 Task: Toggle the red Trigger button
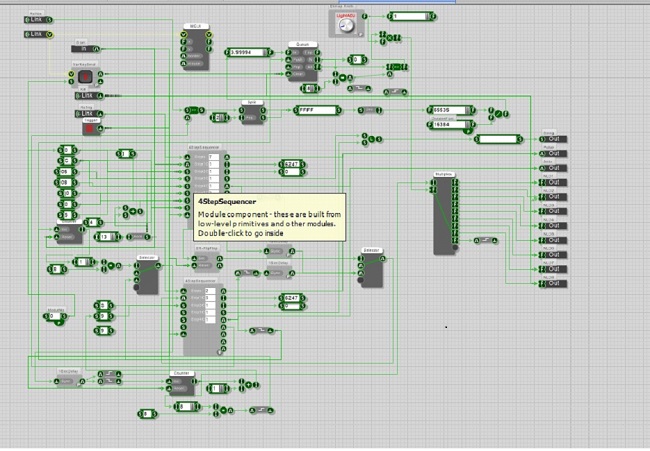click(89, 128)
